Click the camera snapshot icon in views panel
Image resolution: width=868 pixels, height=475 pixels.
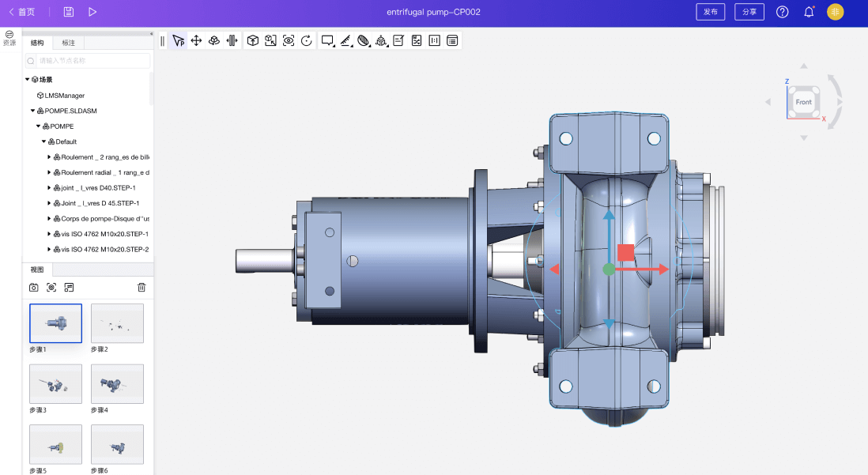pyautogui.click(x=33, y=287)
